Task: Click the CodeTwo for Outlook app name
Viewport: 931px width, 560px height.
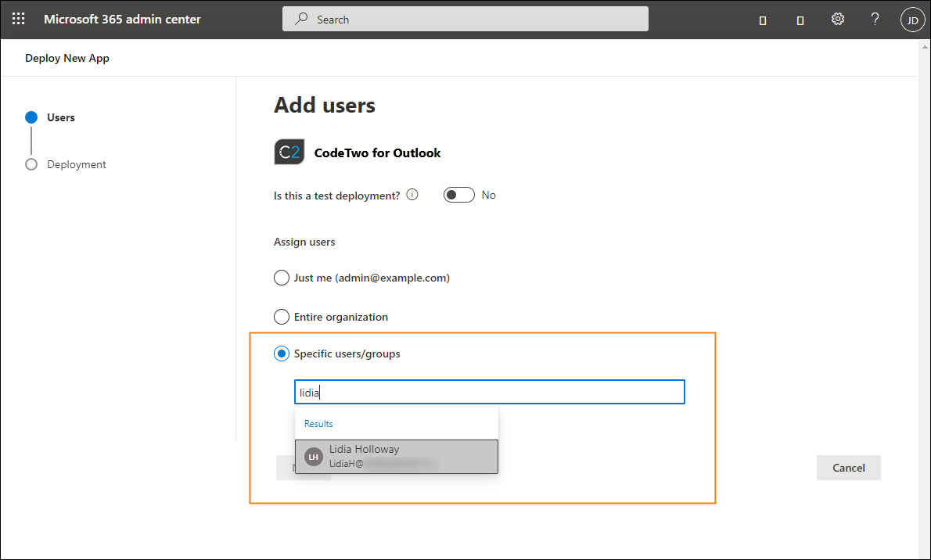Action: click(x=377, y=153)
